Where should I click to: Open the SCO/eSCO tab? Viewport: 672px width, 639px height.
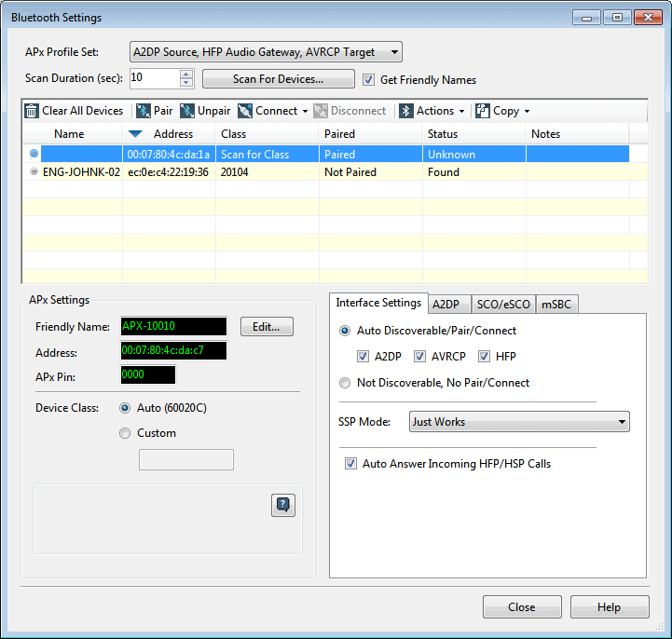(x=501, y=304)
